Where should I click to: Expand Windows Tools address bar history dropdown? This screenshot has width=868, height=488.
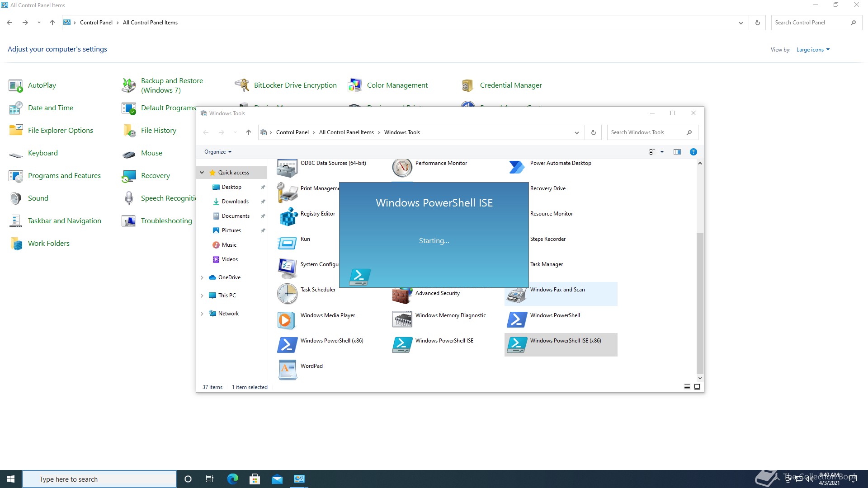576,132
